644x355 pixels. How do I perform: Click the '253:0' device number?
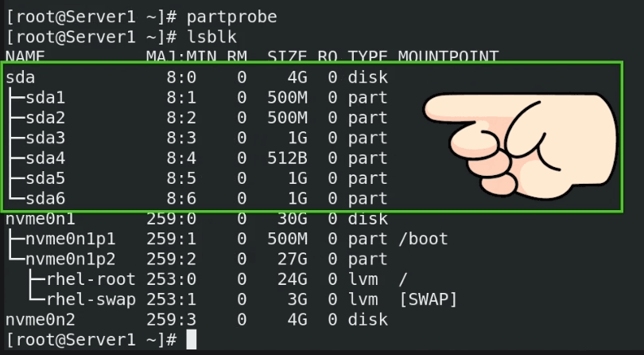pos(171,279)
